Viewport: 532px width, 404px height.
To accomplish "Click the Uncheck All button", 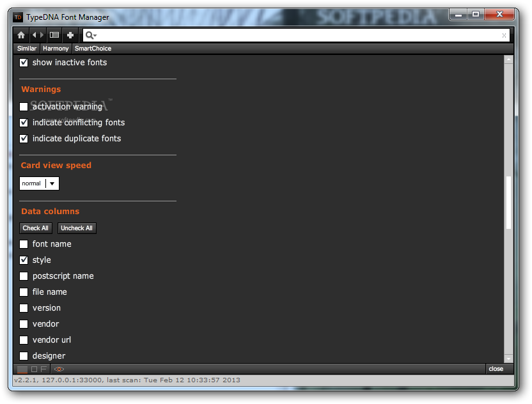I will pyautogui.click(x=77, y=228).
